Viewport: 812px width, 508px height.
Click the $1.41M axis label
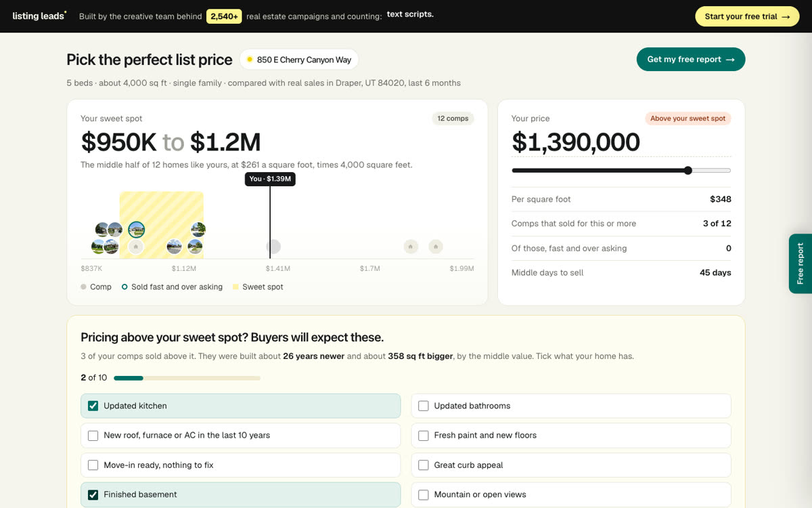[x=278, y=269]
